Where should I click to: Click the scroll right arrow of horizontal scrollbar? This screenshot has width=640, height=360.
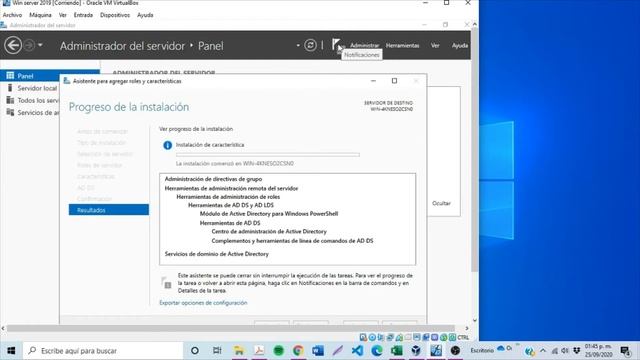[x=467, y=328]
